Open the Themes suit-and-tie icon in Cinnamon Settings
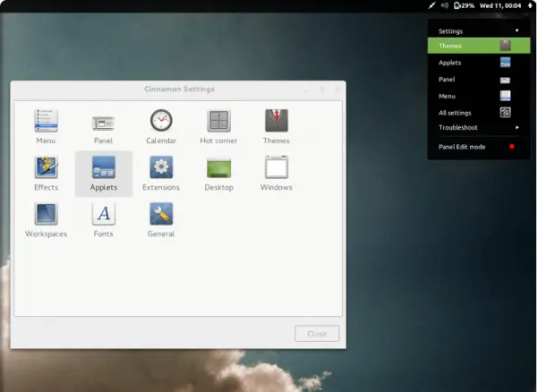 (x=277, y=121)
